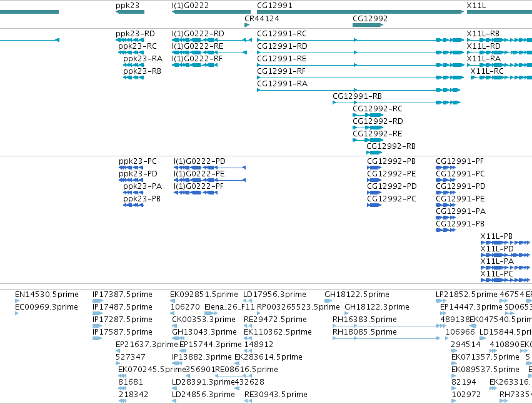Select transcript X11L-RB
Viewport: 532px width, 404px height.
coord(483,34)
